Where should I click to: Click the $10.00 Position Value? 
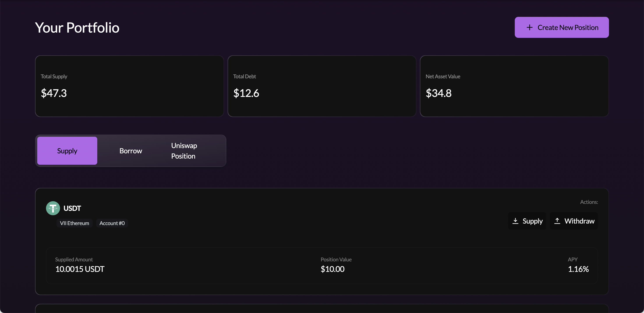click(333, 269)
